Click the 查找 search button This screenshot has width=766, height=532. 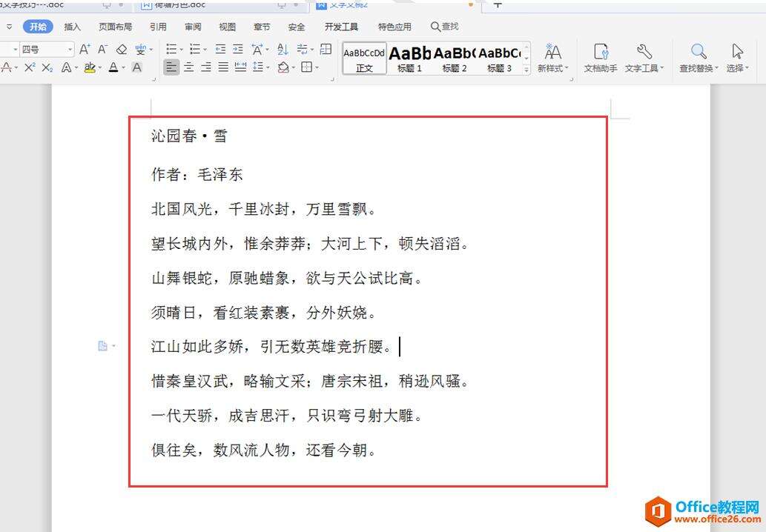click(445, 27)
